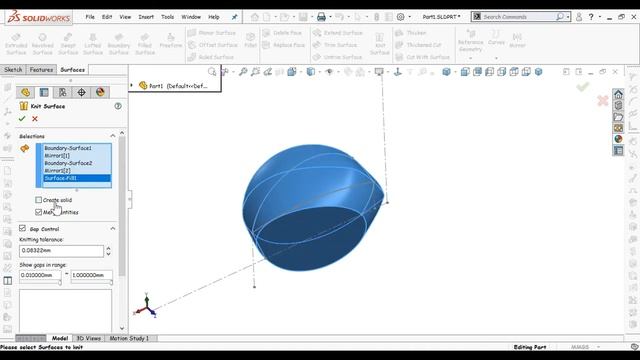Viewport: 640px width, 360px height.
Task: Click the knitting tolerance stepper arrows
Action: (x=108, y=251)
